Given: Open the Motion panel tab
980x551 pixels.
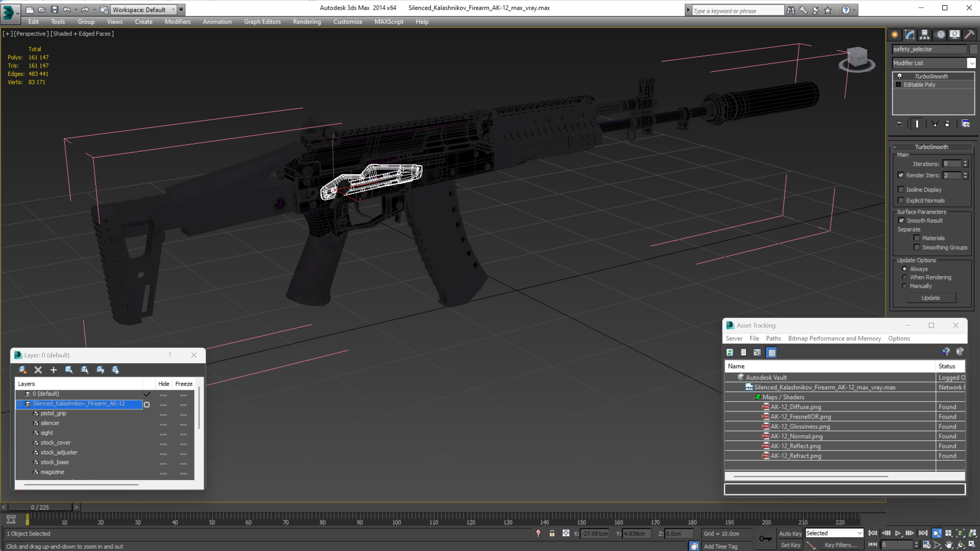Looking at the screenshot, I should (x=940, y=35).
